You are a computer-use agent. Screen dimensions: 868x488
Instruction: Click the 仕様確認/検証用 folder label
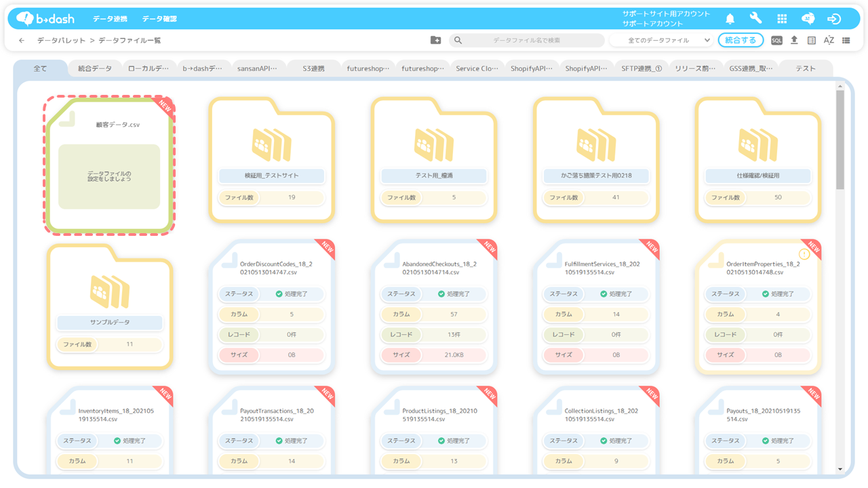[x=758, y=176]
